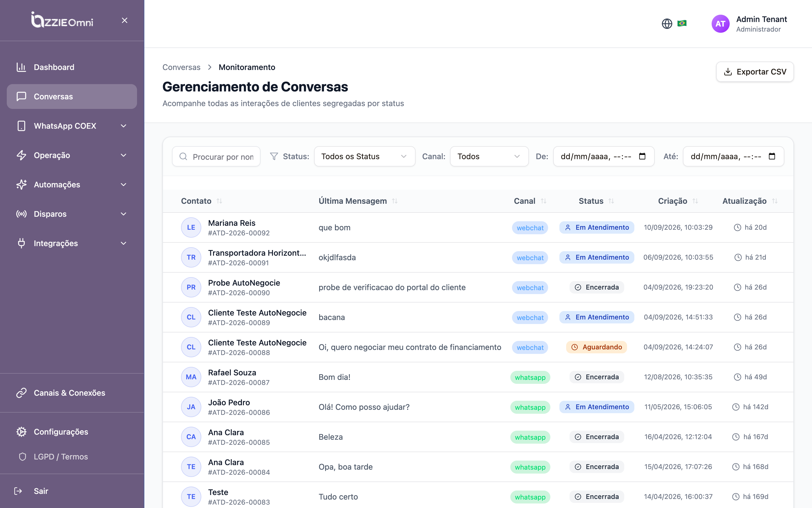Open Transportadora Horizont... conversation row
Viewport: 812px width, 508px height.
click(478, 257)
